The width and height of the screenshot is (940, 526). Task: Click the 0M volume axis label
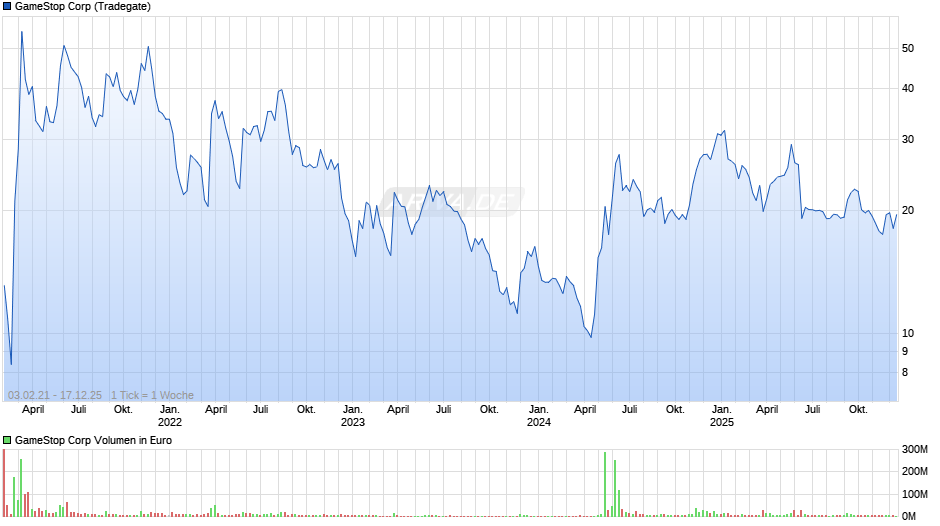[x=909, y=516]
